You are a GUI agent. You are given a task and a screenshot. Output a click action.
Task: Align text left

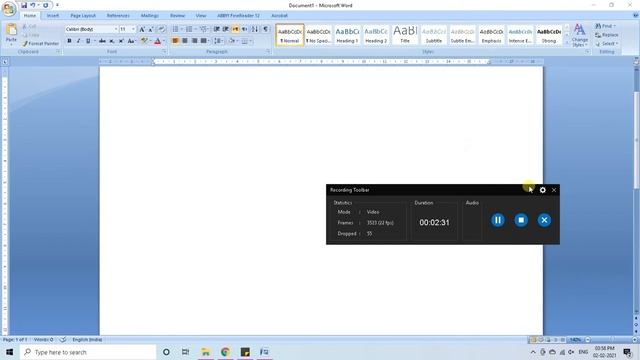[176, 41]
